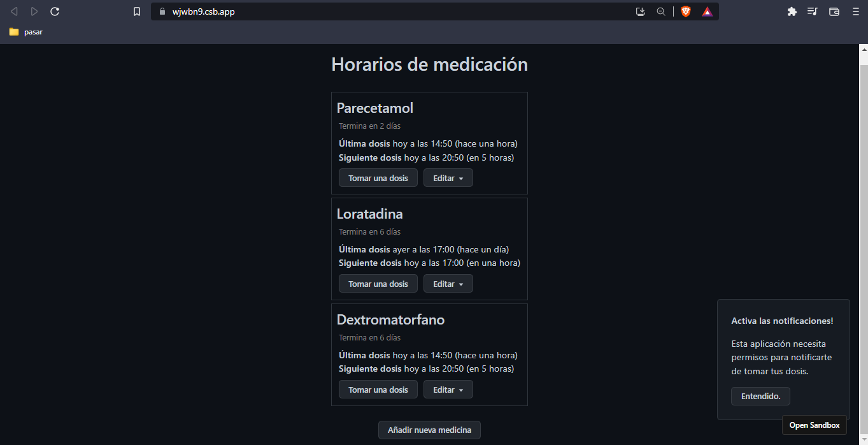Dismiss notifications prompt with Entendido
Image resolution: width=868 pixels, height=445 pixels.
(x=760, y=396)
